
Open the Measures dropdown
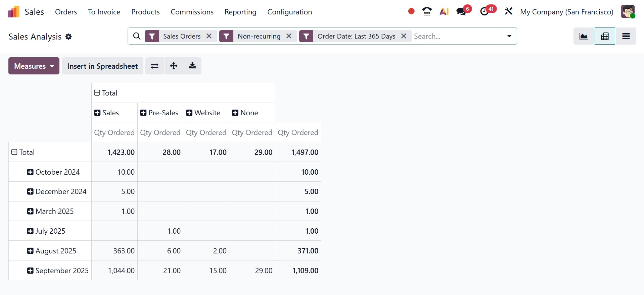click(x=34, y=66)
